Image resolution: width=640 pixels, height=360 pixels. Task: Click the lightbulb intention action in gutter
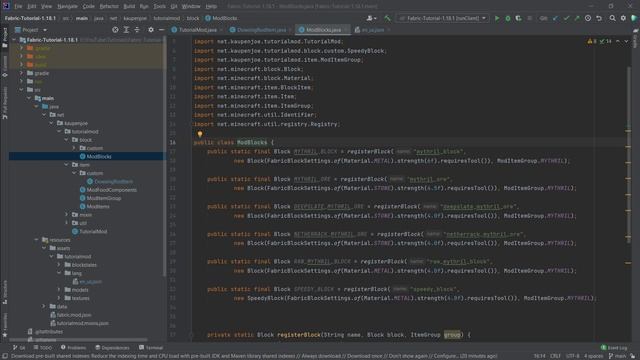coord(200,134)
